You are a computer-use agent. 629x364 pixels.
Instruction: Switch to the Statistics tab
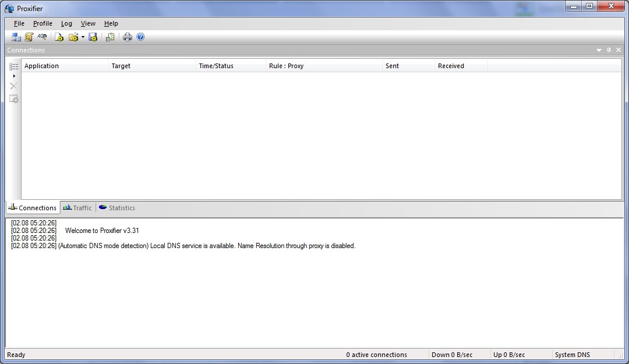coord(116,208)
